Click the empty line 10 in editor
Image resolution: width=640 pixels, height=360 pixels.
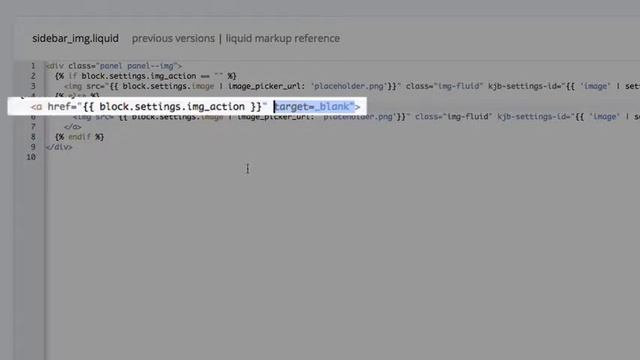click(x=342, y=157)
